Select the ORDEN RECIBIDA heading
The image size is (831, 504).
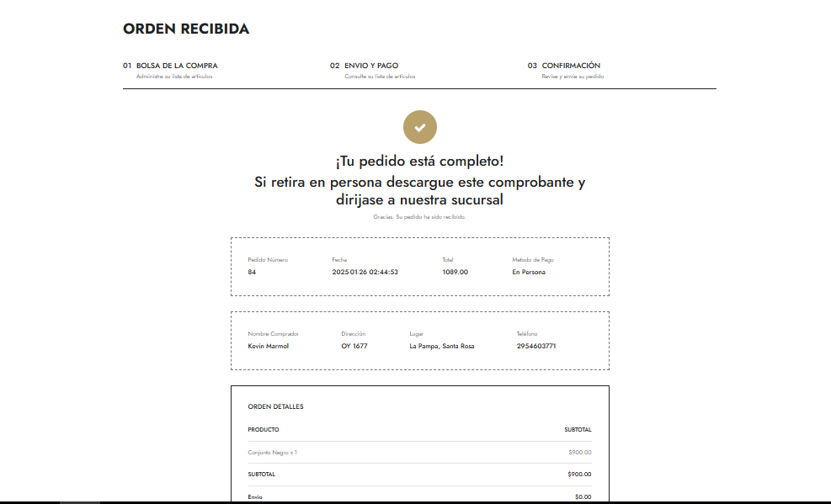pos(187,29)
